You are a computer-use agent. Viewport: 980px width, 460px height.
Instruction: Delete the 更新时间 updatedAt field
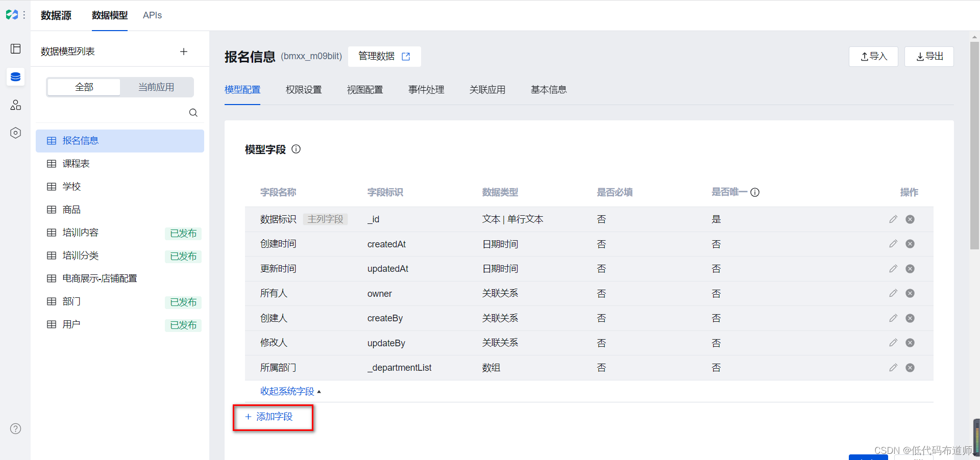coord(910,269)
